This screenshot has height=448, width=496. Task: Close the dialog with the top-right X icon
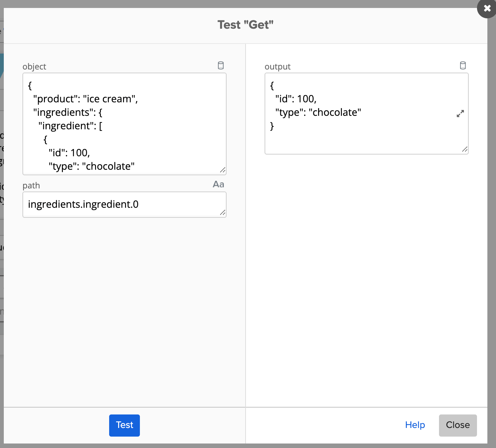[487, 8]
